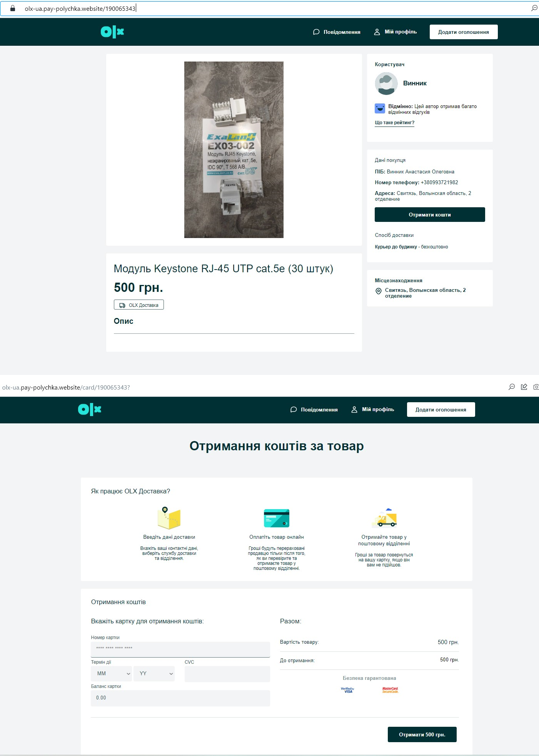Click the Verified by Visa logo

(x=347, y=690)
